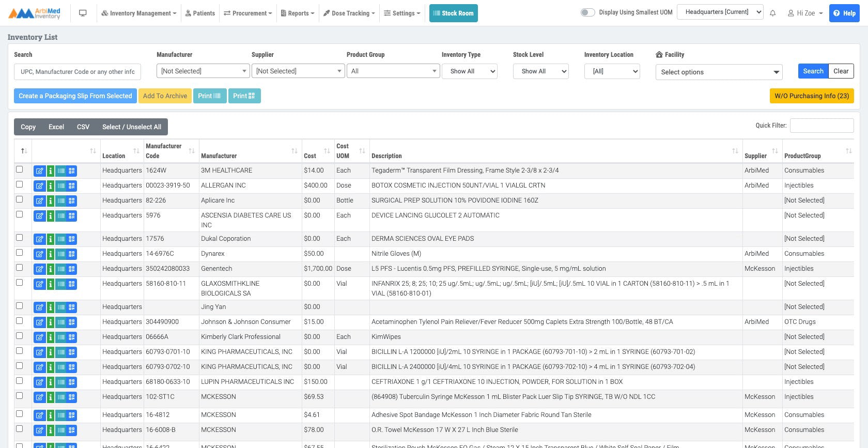The image size is (868, 448).
Task: Click the monitor display icon in navbar
Action: pyautogui.click(x=83, y=13)
